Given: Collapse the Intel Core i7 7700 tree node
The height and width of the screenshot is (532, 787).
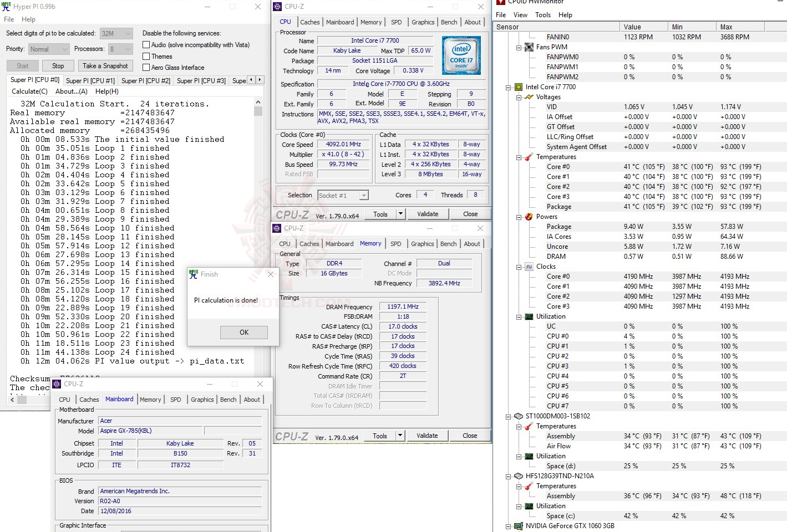Looking at the screenshot, I should (509, 87).
